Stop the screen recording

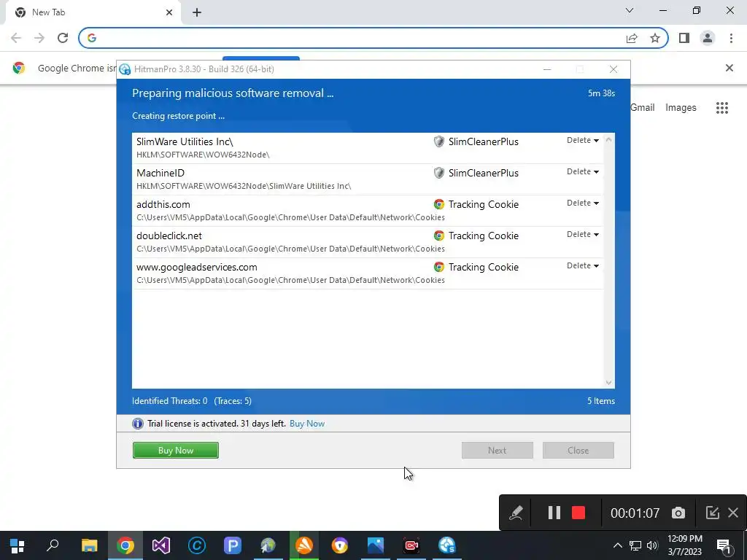[578, 513]
